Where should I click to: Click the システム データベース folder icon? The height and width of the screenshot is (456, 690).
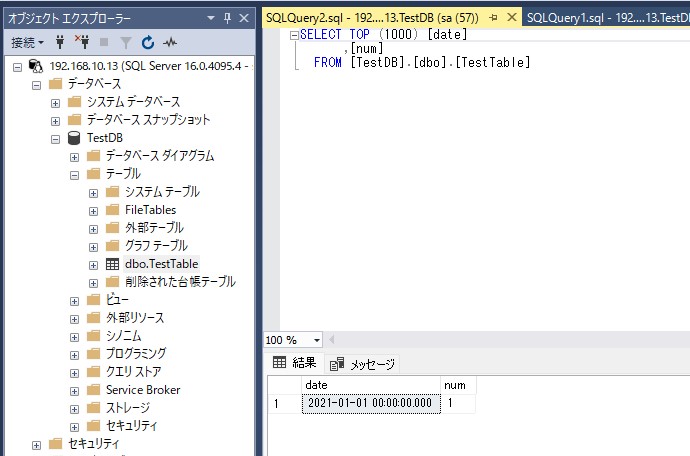[74, 102]
